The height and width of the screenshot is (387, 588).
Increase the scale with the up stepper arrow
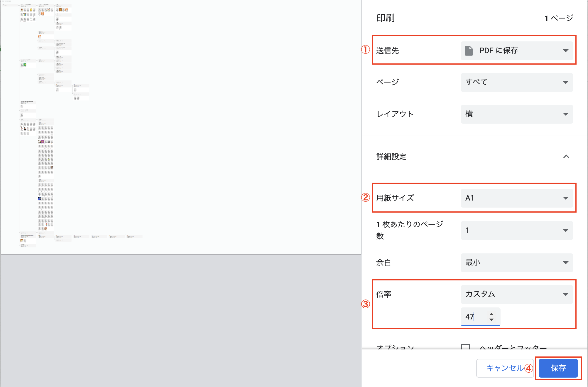point(491,314)
